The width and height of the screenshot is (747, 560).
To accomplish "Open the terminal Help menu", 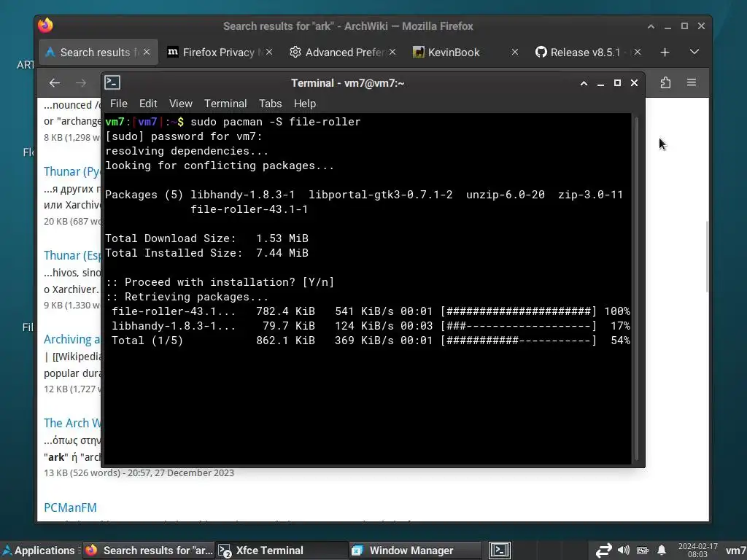I will [305, 104].
